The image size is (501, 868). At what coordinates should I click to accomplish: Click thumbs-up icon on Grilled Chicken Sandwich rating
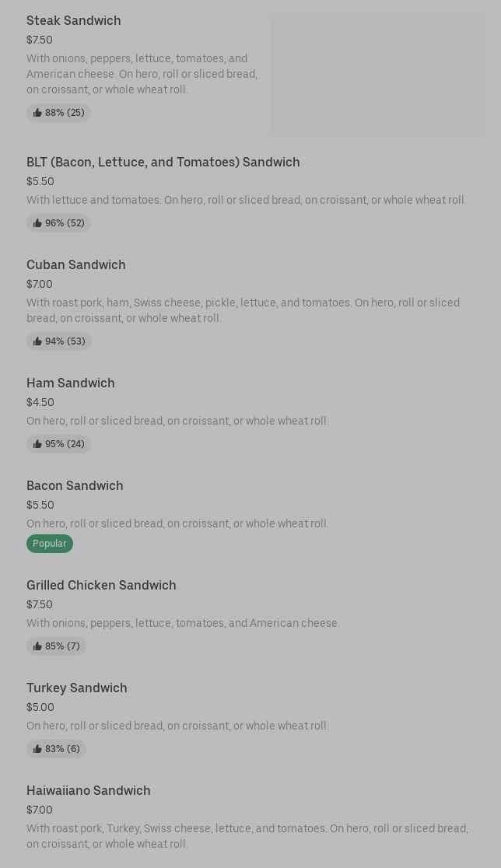click(x=37, y=646)
